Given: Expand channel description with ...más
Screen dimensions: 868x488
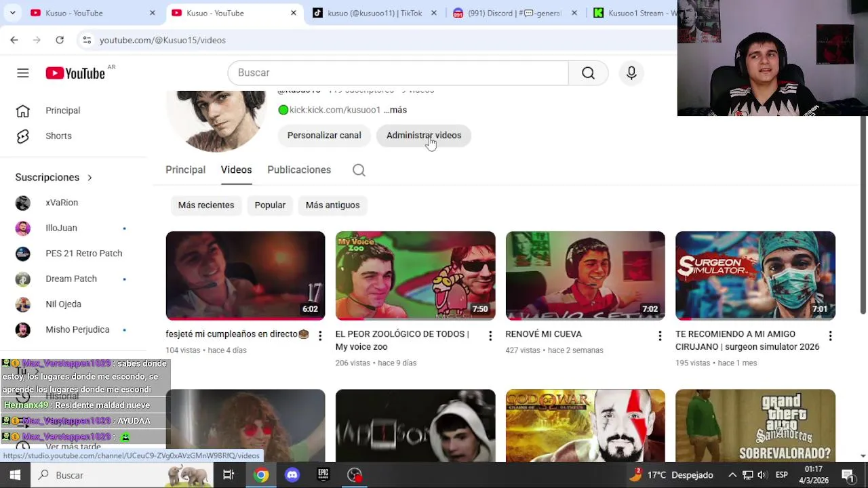Looking at the screenshot, I should [395, 110].
